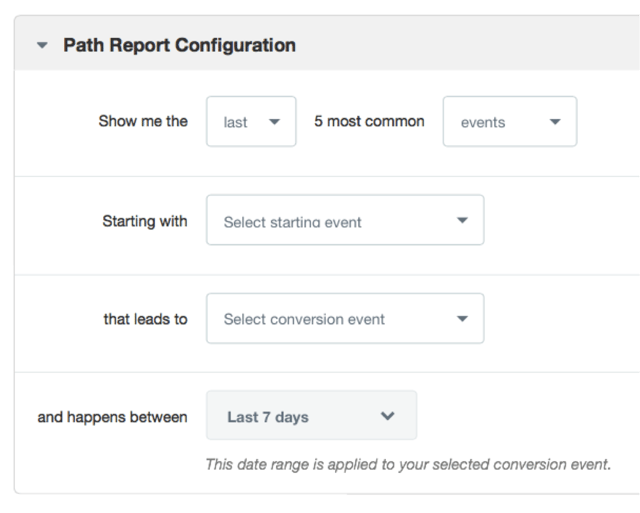The height and width of the screenshot is (513, 640).
Task: Click the 'Starting with' label
Action: tap(145, 221)
